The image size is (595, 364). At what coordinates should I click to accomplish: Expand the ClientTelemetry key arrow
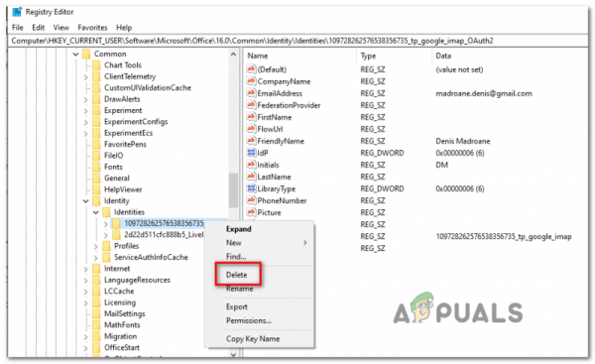pos(85,76)
